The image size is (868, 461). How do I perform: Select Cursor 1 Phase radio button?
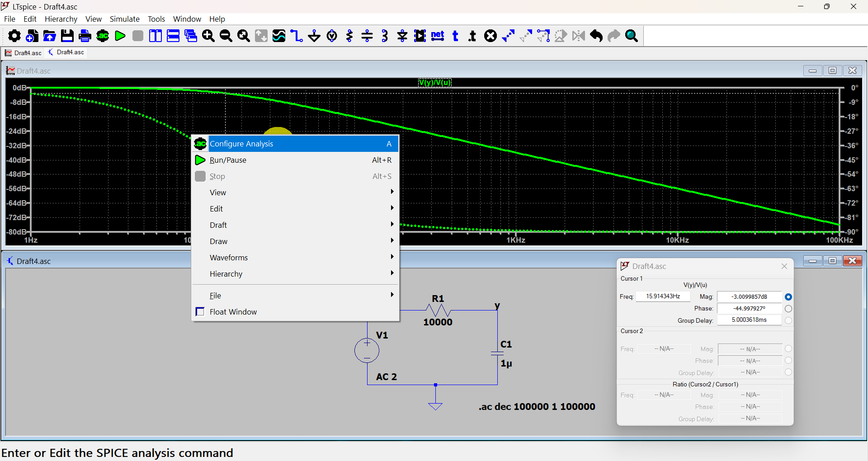[x=788, y=309]
